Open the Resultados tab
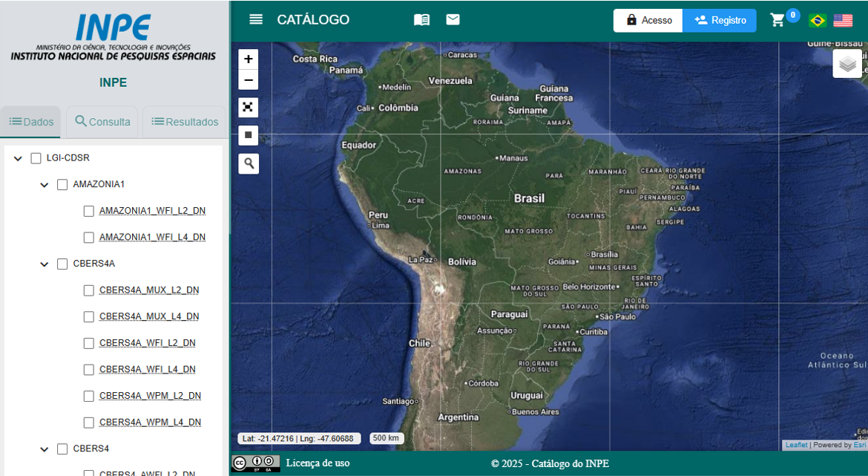868x476 pixels. click(x=185, y=122)
